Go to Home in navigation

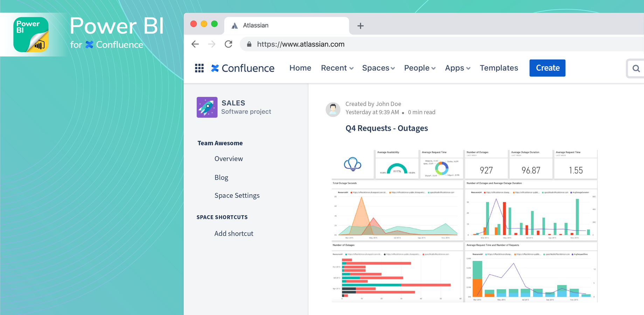pyautogui.click(x=300, y=68)
